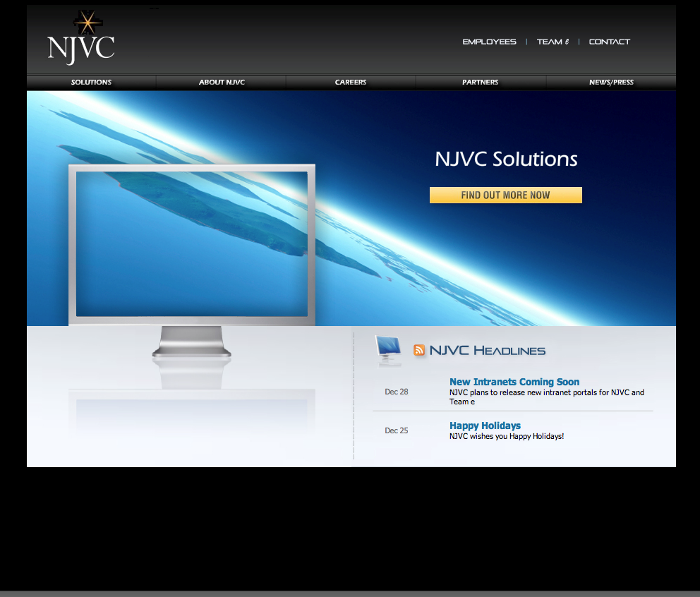Click the Dec 28 date label
700x597 pixels.
[x=397, y=392]
